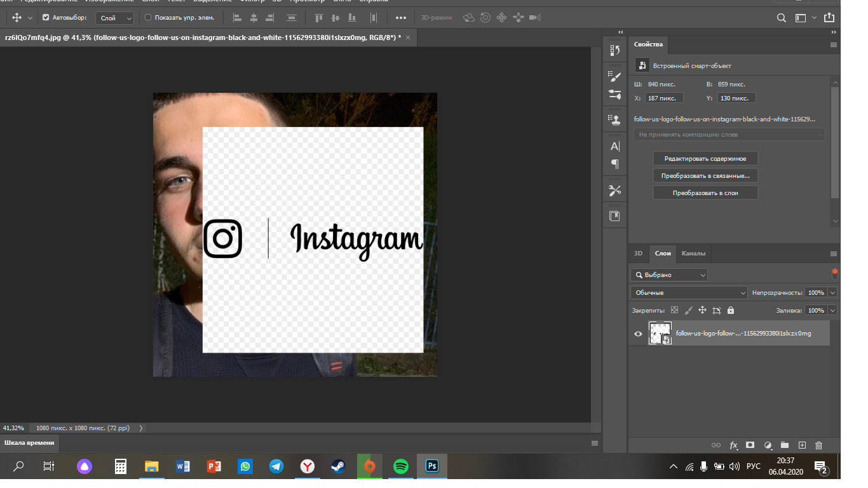868x488 pixels.
Task: Align vertical centers icon
Action: coord(337,18)
